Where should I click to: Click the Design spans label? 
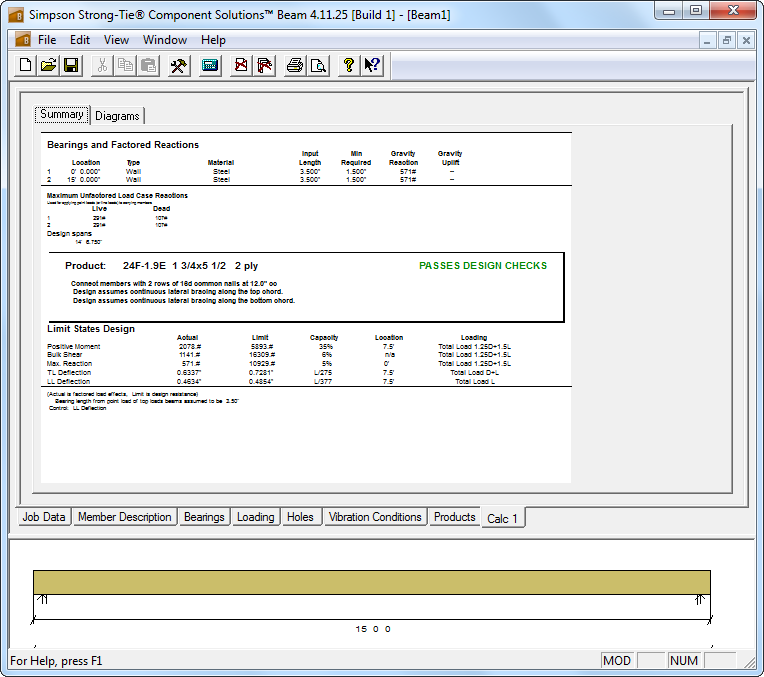(69, 233)
